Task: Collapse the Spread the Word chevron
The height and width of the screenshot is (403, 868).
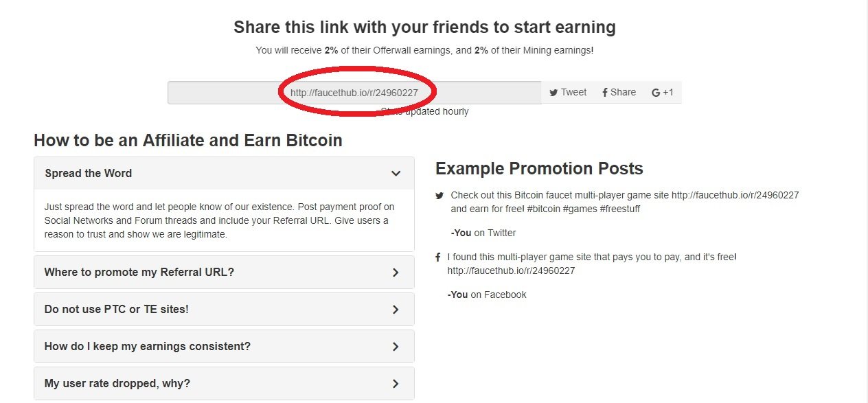Action: pos(396,174)
